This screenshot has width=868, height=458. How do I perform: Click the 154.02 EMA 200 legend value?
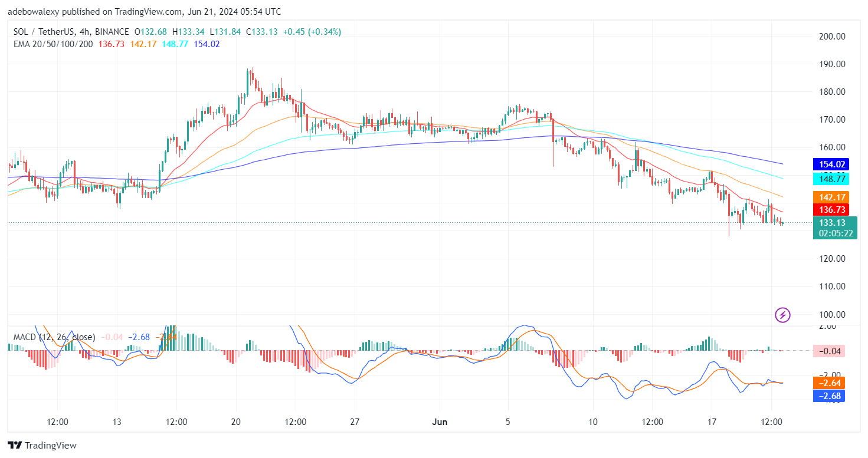207,44
